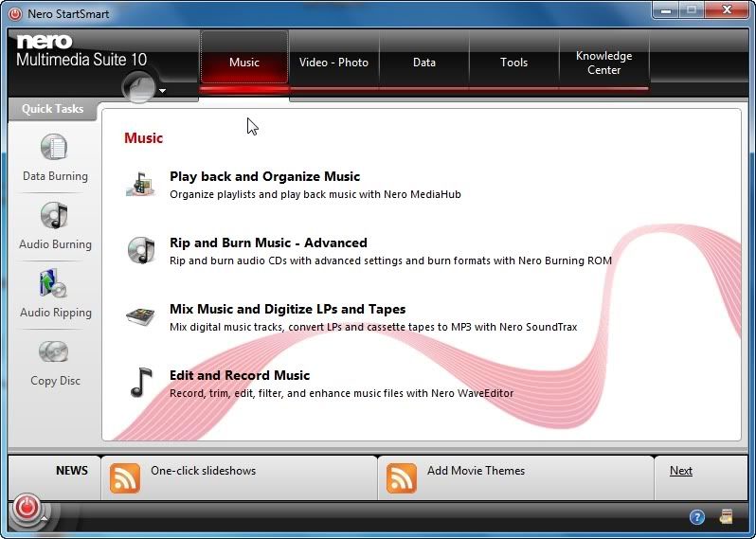The height and width of the screenshot is (539, 756).
Task: Go to the Knowledge Center tab
Action: [603, 63]
